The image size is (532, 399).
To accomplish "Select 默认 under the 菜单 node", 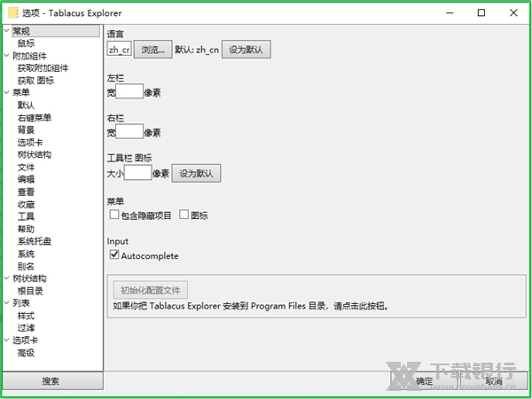I will (26, 106).
